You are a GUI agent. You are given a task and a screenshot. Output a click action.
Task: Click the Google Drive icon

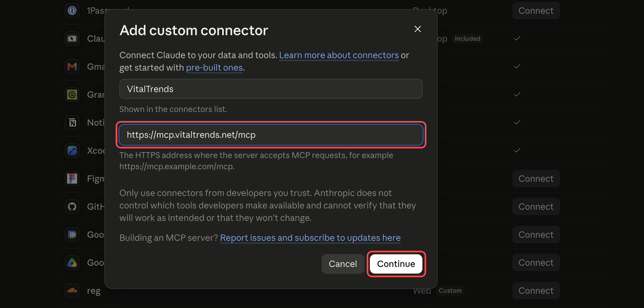click(x=72, y=263)
